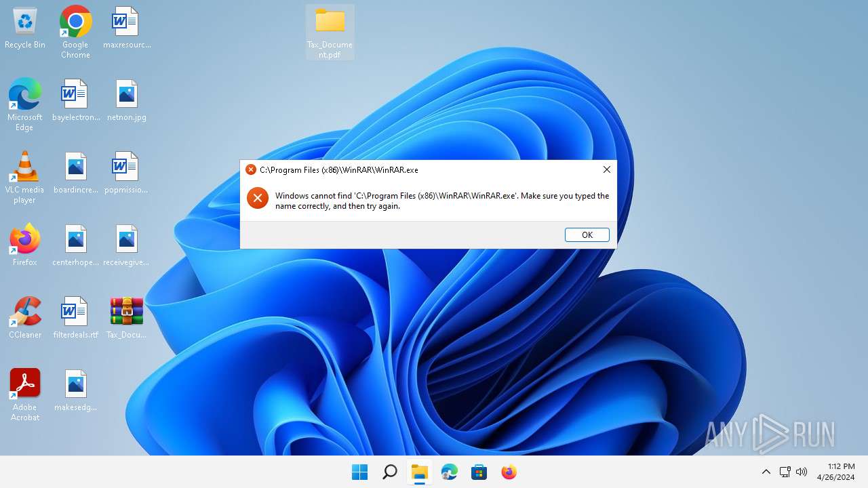This screenshot has height=488, width=868.
Task: Select the bayelectron... Word document
Action: point(75,101)
